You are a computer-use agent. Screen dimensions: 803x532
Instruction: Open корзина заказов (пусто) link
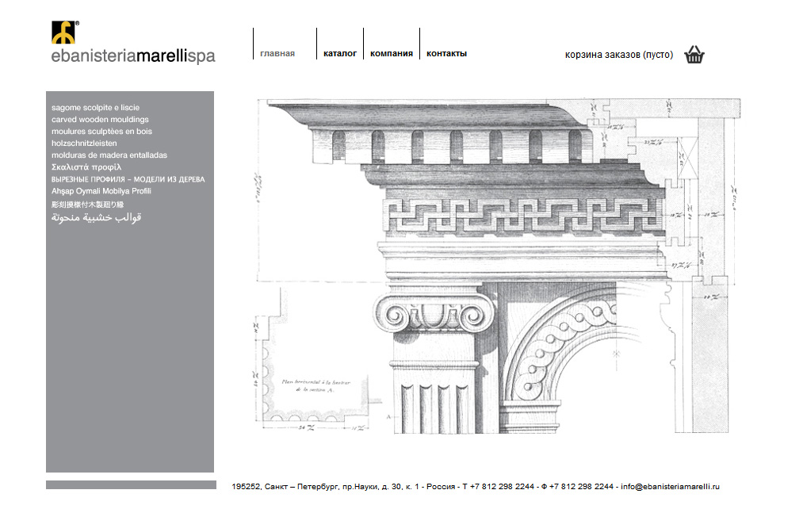[x=619, y=55]
